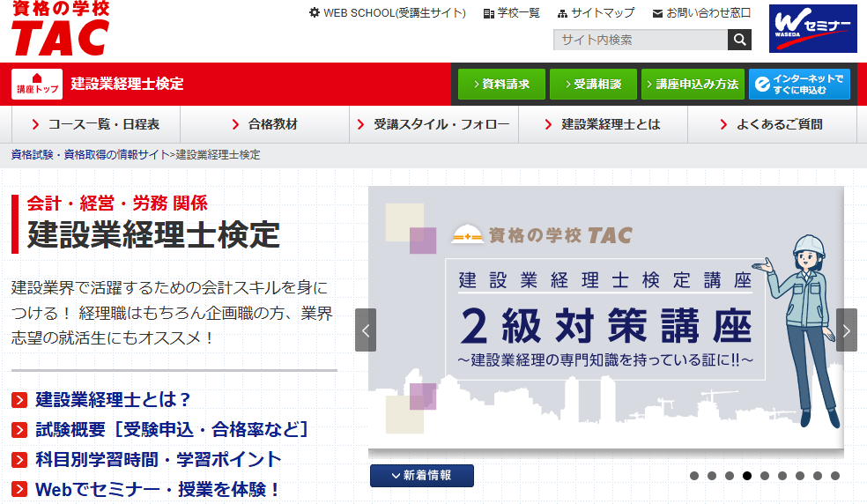Open the W Seminar Waseda banner
The image size is (867, 504).
pos(812,29)
